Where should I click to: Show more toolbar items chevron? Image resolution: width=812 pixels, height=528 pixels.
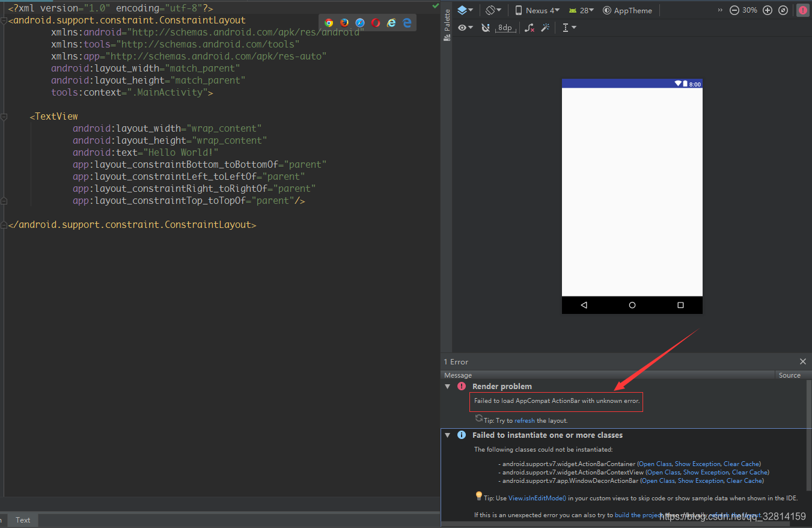click(x=721, y=10)
